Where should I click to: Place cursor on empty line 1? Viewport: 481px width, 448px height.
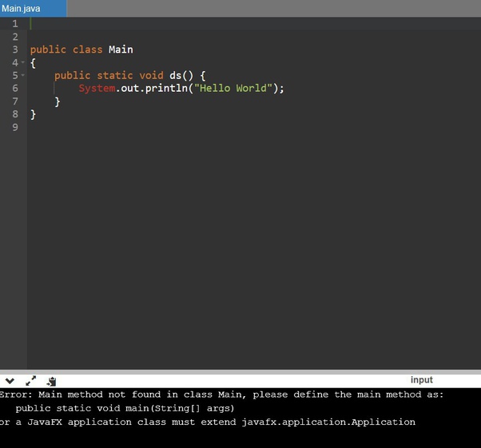coord(254,24)
